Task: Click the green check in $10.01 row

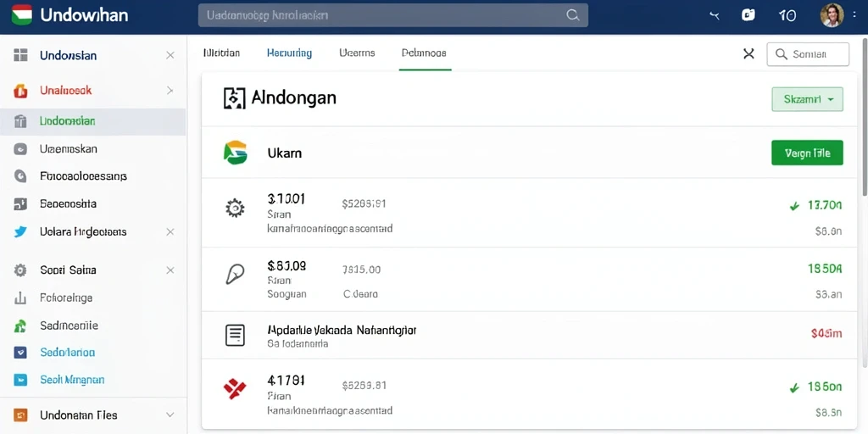Action: point(794,206)
